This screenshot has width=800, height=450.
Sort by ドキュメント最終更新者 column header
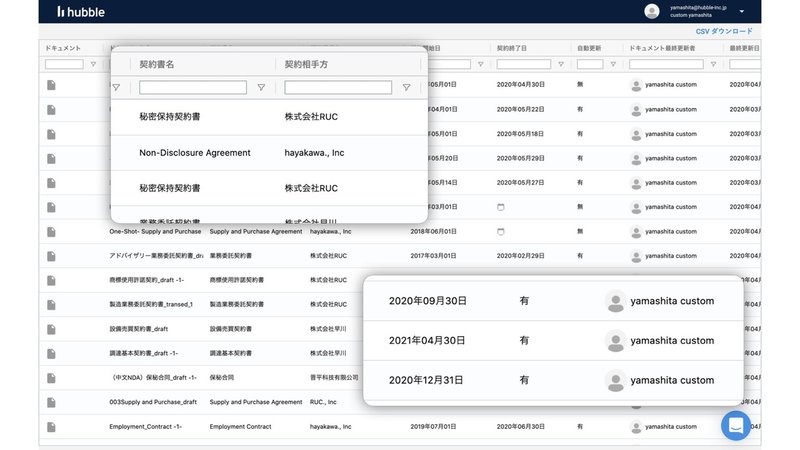[x=662, y=48]
